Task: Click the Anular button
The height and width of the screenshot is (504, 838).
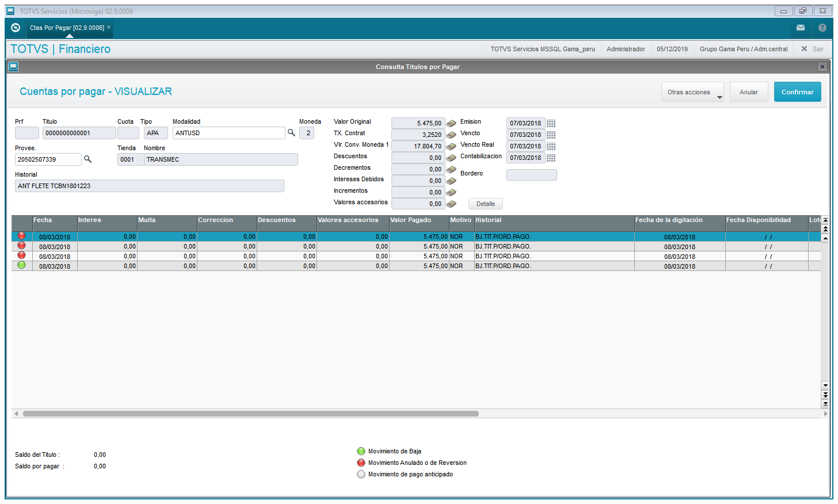Action: 749,92
